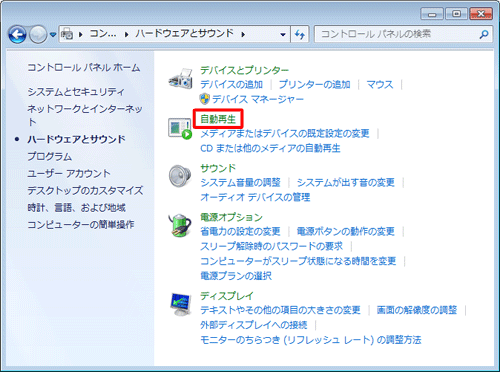This screenshot has width=500, height=372.
Task: Click オーディオ デバイスの管理 link
Action: click(x=255, y=197)
